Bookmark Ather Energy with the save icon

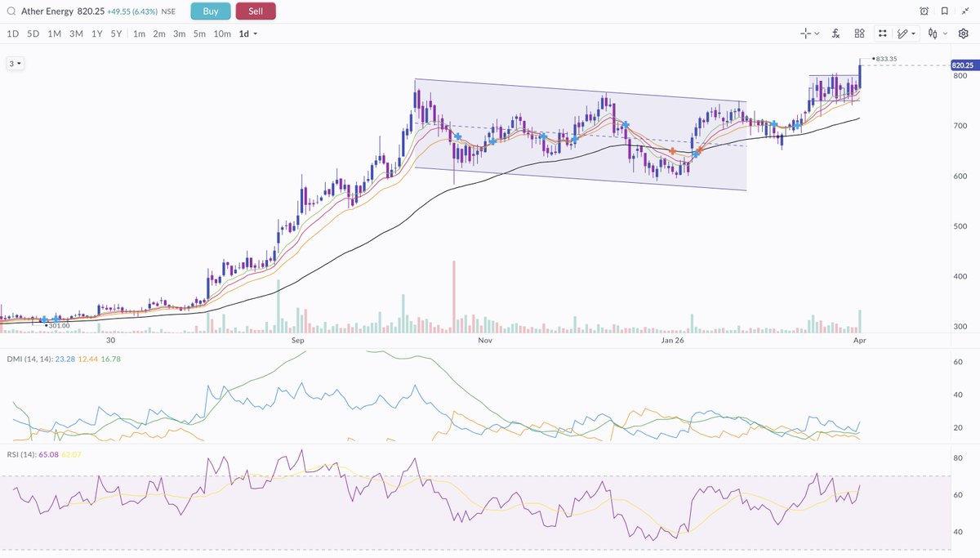944,10
